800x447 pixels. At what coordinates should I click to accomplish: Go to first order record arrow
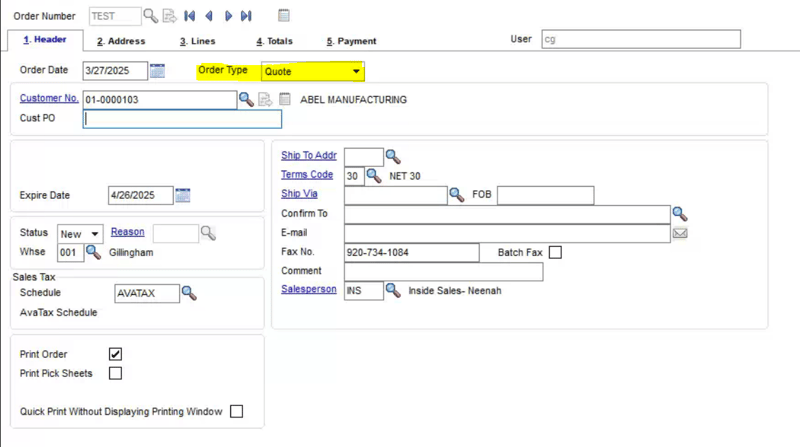(x=190, y=16)
